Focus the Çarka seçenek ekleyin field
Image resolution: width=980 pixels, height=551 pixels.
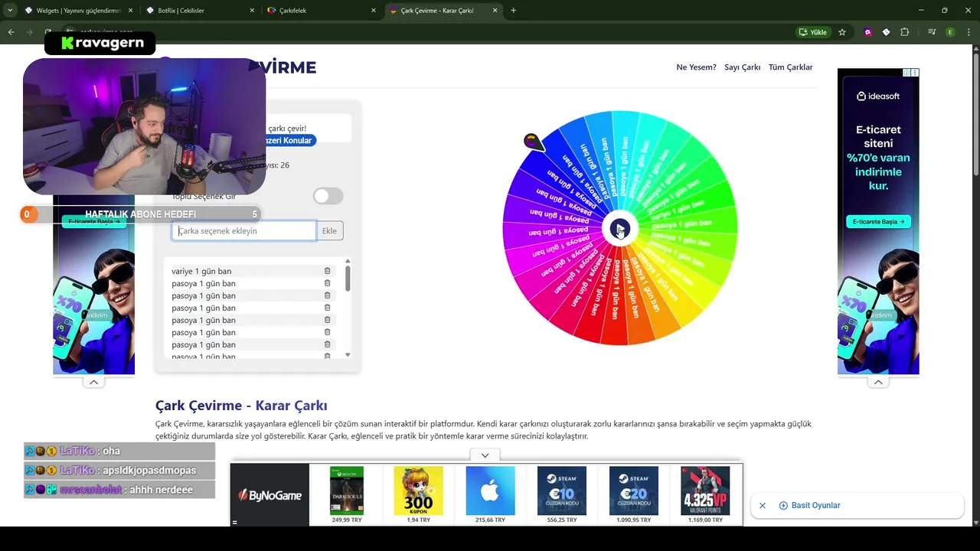243,231
